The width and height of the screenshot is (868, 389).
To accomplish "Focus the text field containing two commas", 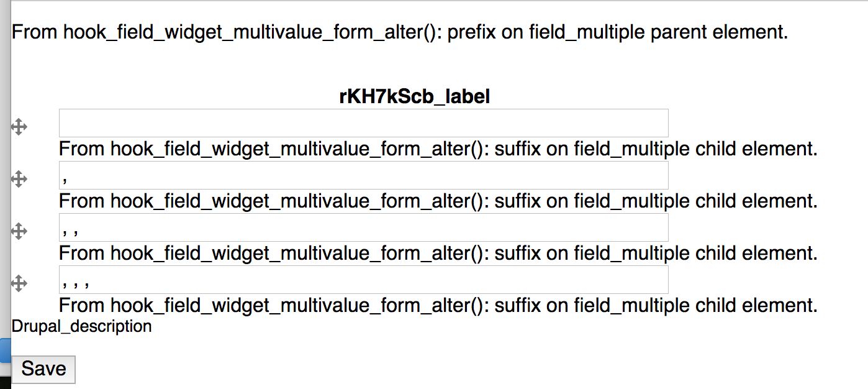I will coord(363,227).
